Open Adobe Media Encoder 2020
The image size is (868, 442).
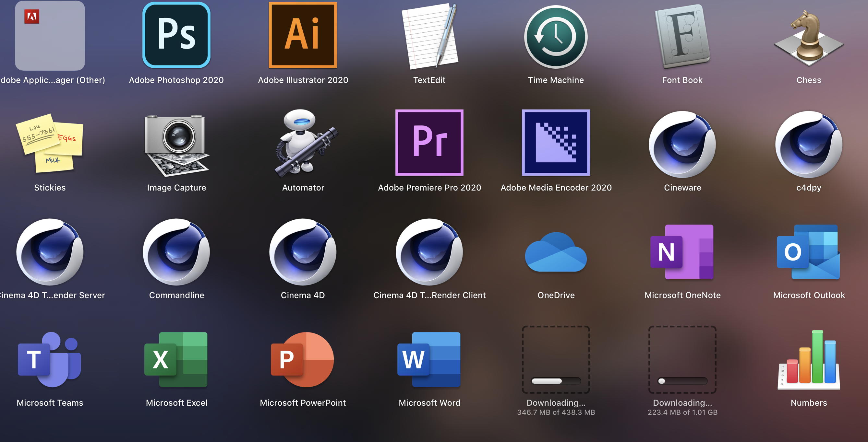tap(556, 142)
